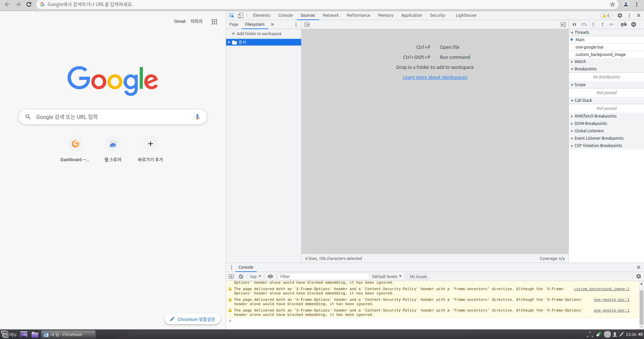Open the navigator pane options menu
644x339 pixels.
pyautogui.click(x=296, y=24)
